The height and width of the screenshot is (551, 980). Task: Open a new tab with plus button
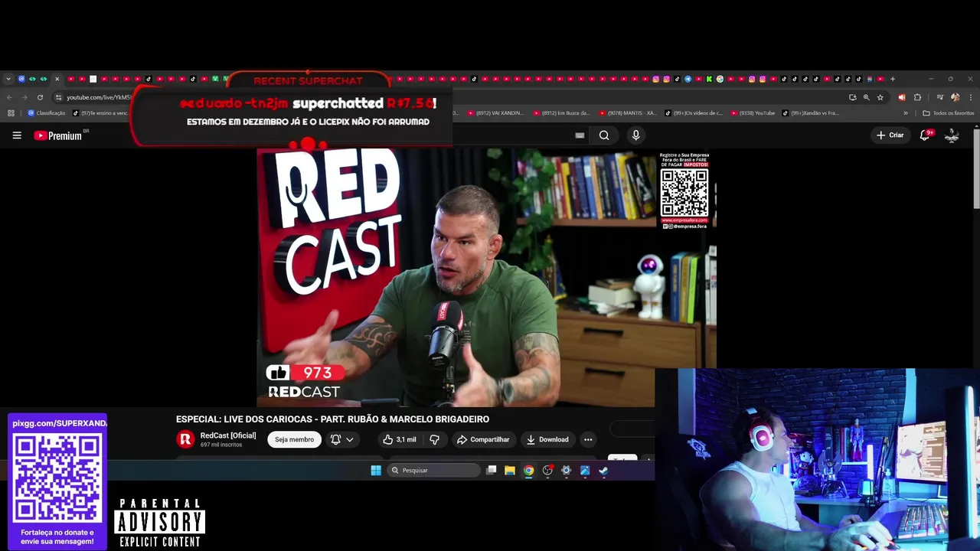893,79
